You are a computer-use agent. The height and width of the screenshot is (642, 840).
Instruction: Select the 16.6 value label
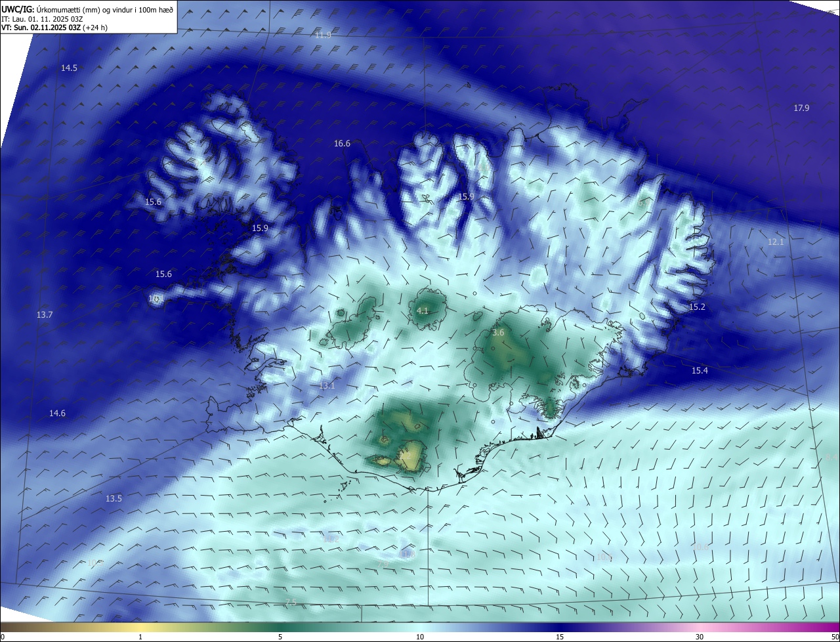(342, 143)
